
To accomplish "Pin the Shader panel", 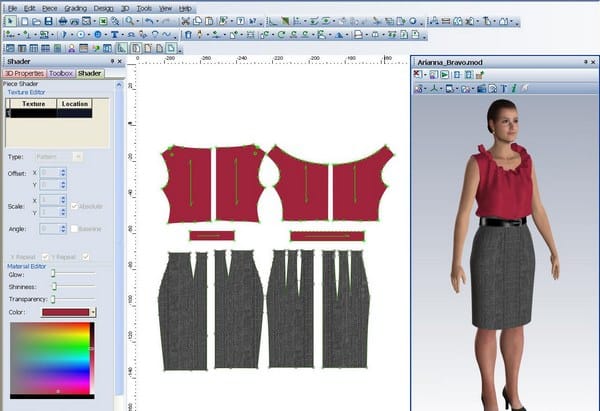I will (112, 61).
